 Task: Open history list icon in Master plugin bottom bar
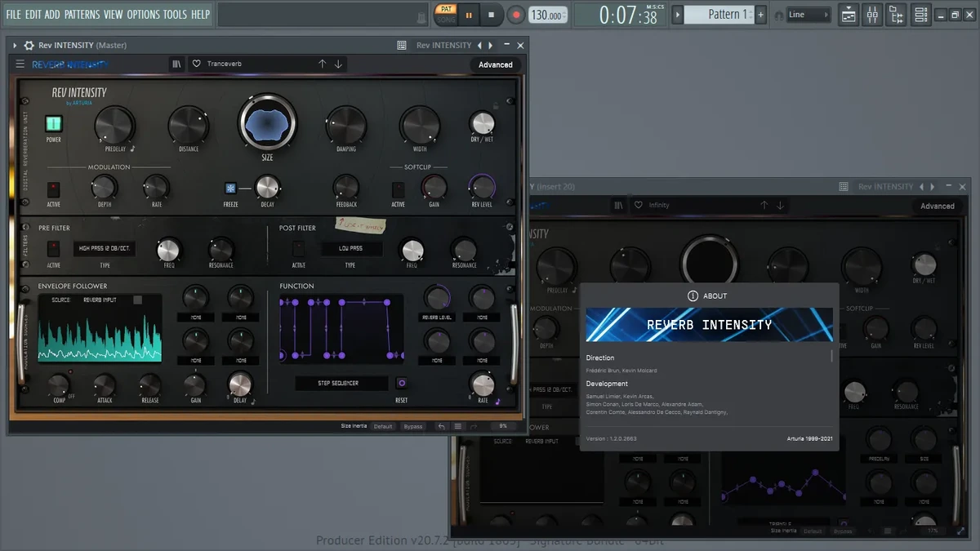[458, 426]
